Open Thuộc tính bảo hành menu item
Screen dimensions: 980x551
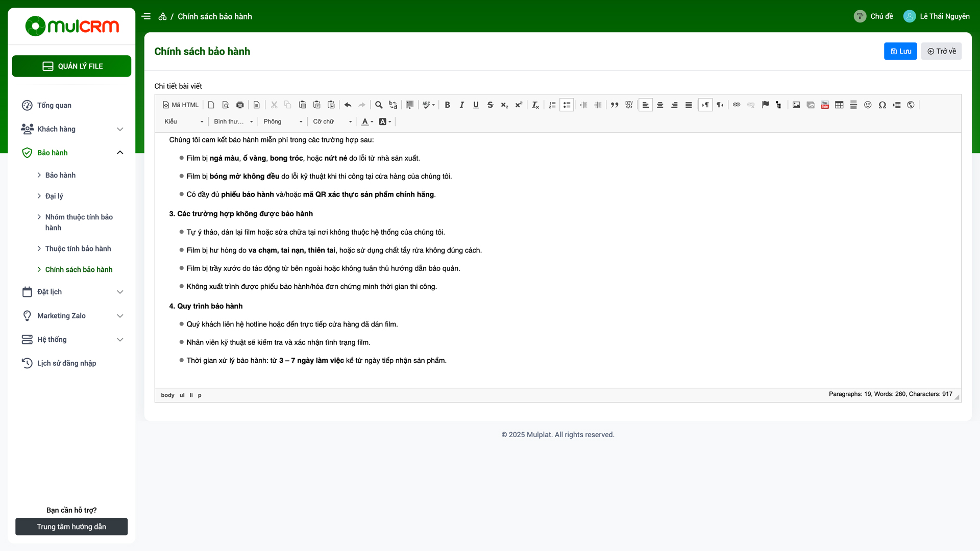(x=78, y=248)
